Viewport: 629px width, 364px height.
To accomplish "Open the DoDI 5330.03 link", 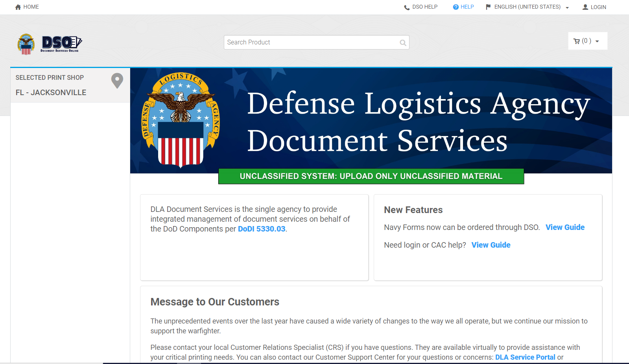I will coord(262,229).
